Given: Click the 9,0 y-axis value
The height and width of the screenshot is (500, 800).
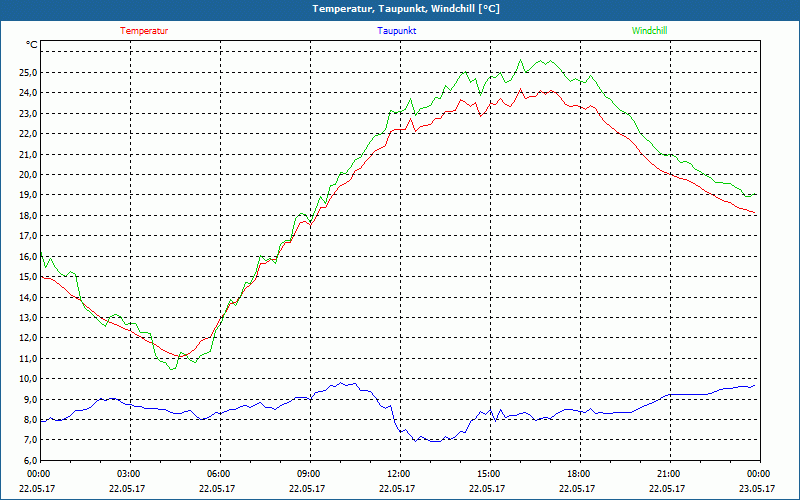Looking at the screenshot, I should [30, 399].
